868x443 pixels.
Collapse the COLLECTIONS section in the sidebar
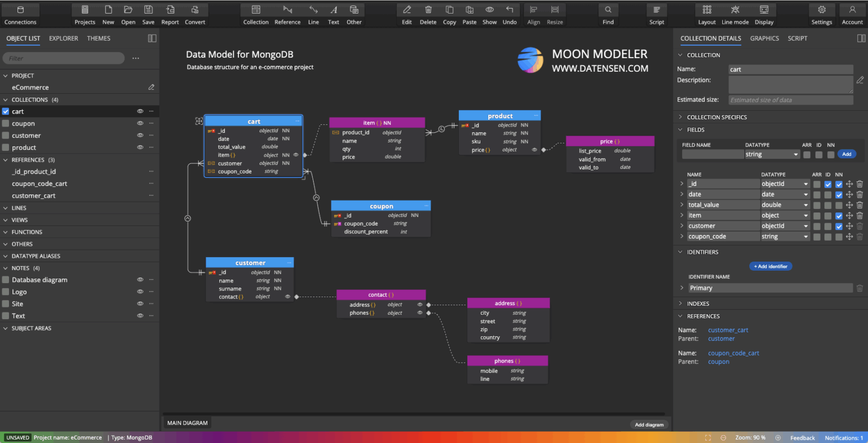6,99
